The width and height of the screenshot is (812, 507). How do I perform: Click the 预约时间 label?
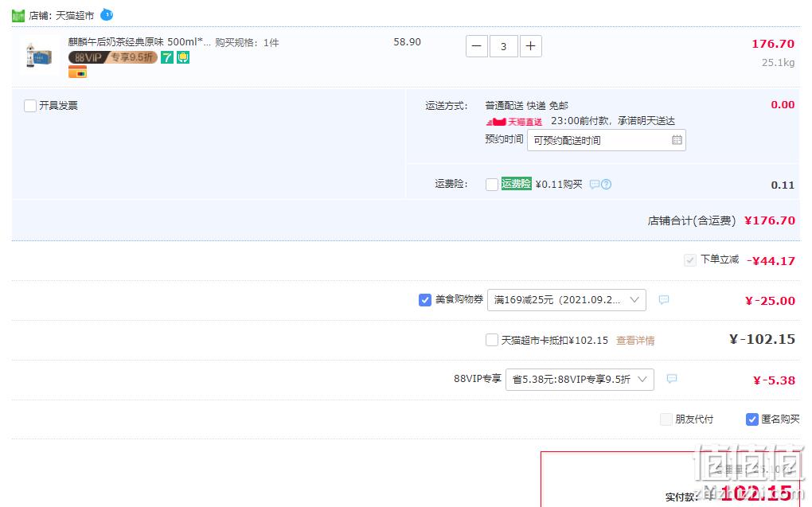pyautogui.click(x=504, y=138)
